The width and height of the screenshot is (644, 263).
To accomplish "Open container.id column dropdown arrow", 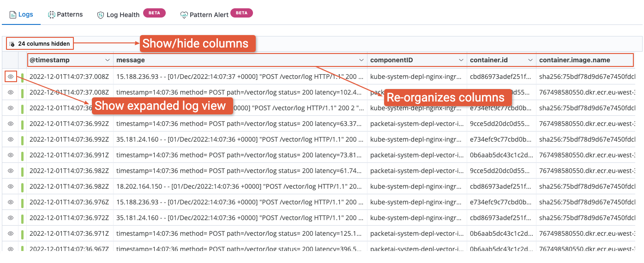I will [x=530, y=60].
